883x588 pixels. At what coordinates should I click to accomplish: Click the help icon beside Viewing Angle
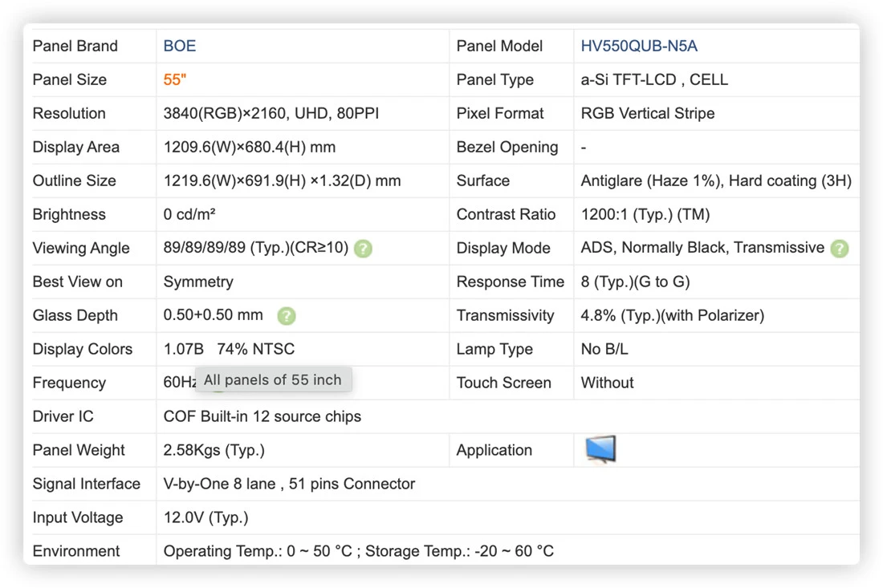click(x=363, y=248)
